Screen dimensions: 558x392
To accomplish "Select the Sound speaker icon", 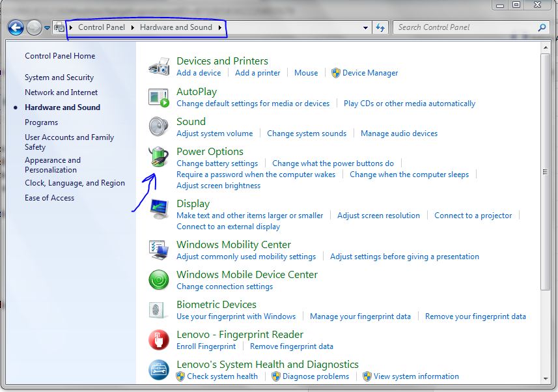I will click(x=158, y=127).
